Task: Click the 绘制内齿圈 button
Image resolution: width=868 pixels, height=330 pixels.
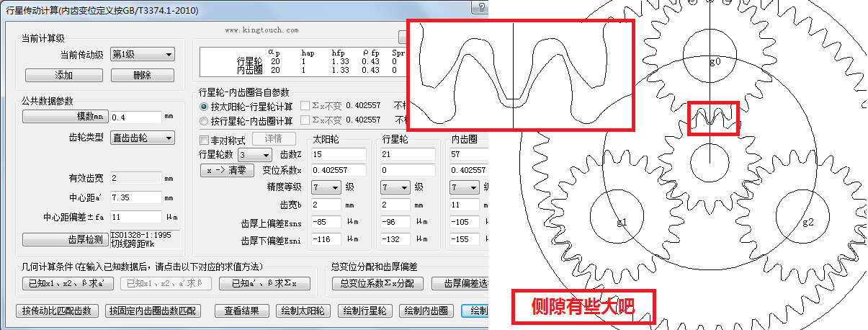Action: (426, 311)
